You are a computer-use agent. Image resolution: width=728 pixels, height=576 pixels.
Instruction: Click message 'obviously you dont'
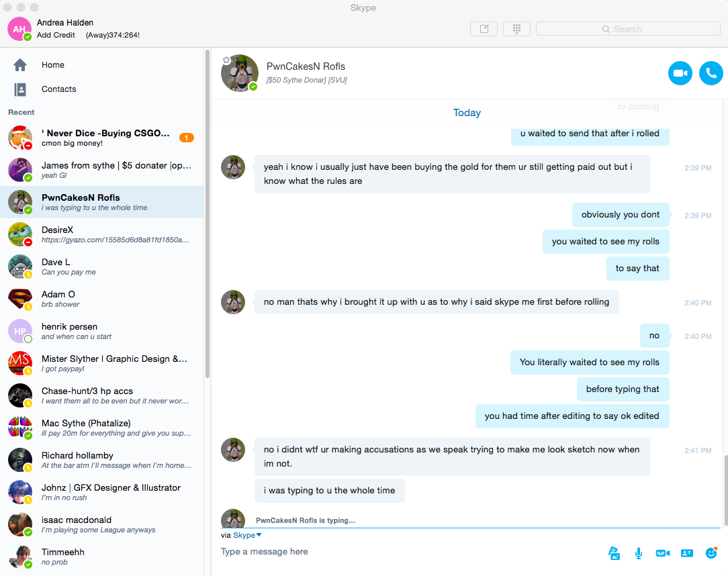[x=621, y=215]
